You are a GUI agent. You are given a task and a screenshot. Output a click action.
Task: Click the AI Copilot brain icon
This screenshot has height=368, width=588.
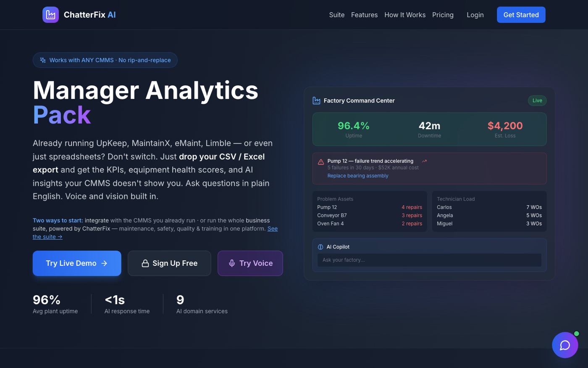pyautogui.click(x=320, y=247)
